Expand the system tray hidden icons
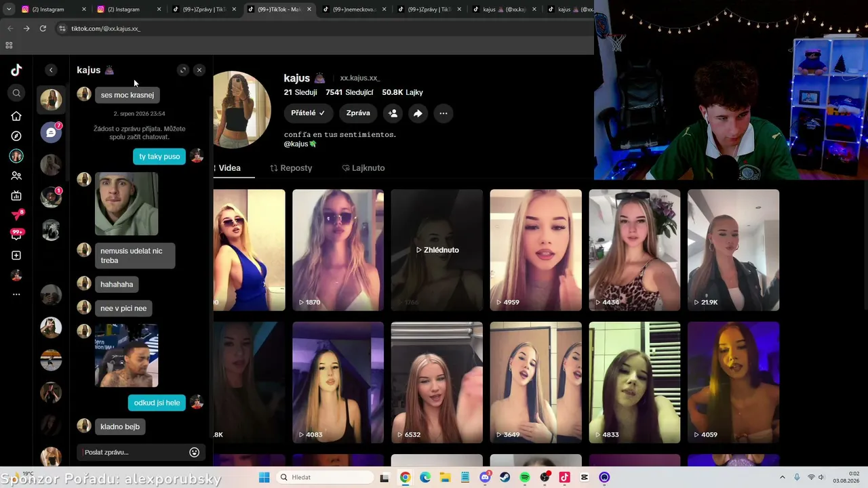 pos(782,477)
